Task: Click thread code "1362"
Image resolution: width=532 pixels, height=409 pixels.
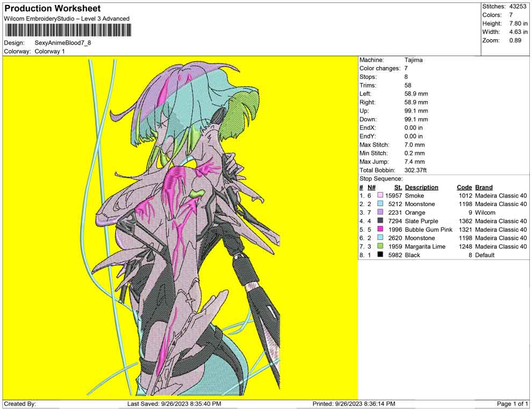Action: click(x=465, y=221)
